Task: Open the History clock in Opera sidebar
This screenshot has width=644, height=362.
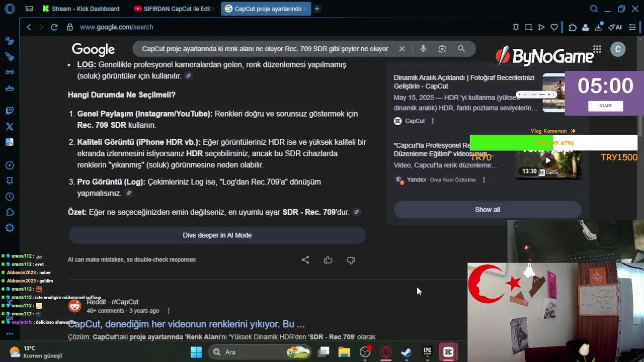Action: click(x=10, y=197)
